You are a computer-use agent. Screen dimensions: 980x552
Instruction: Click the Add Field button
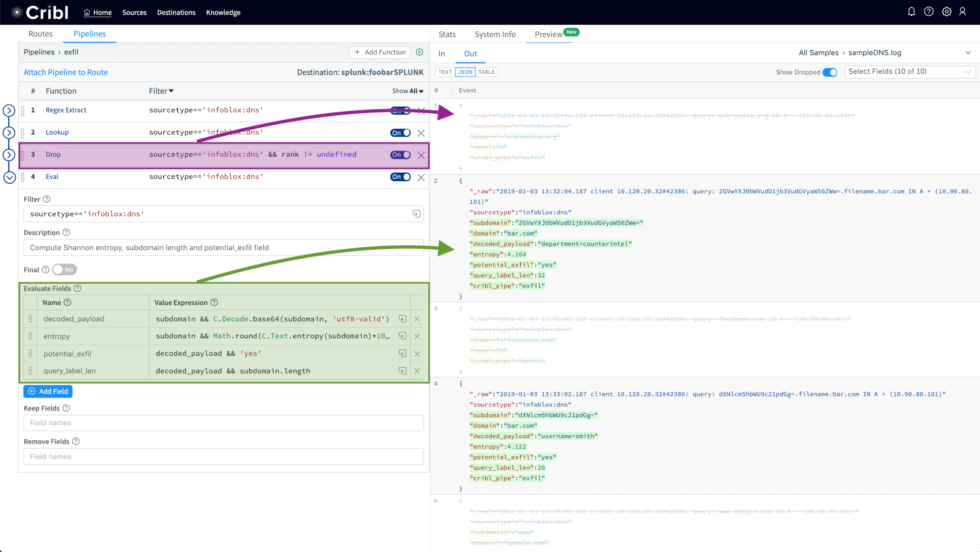point(48,391)
